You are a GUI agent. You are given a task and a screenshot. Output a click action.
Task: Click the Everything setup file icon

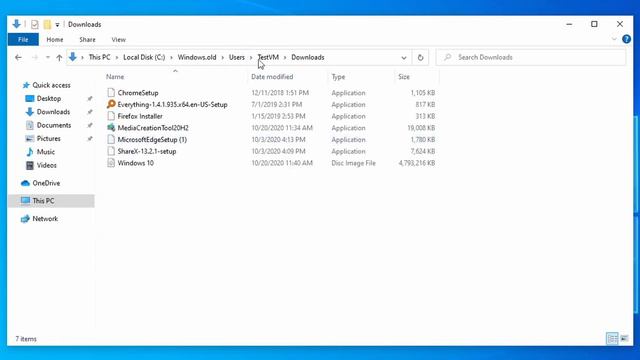click(x=111, y=104)
